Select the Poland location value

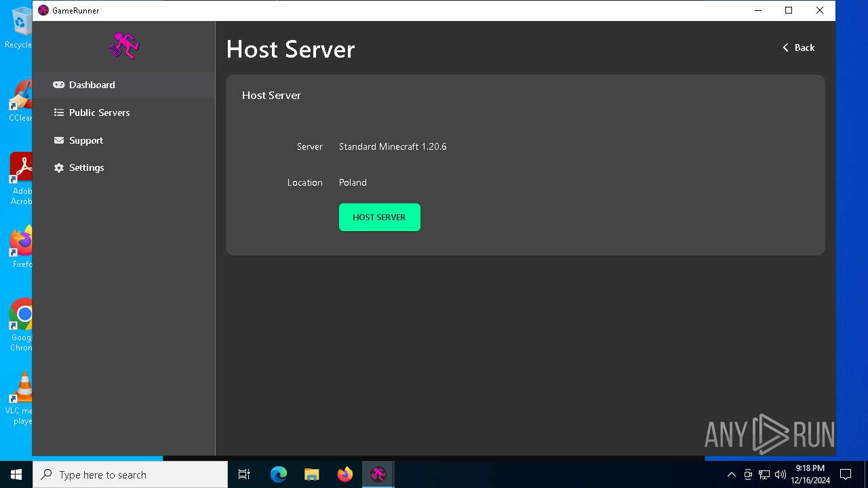353,182
